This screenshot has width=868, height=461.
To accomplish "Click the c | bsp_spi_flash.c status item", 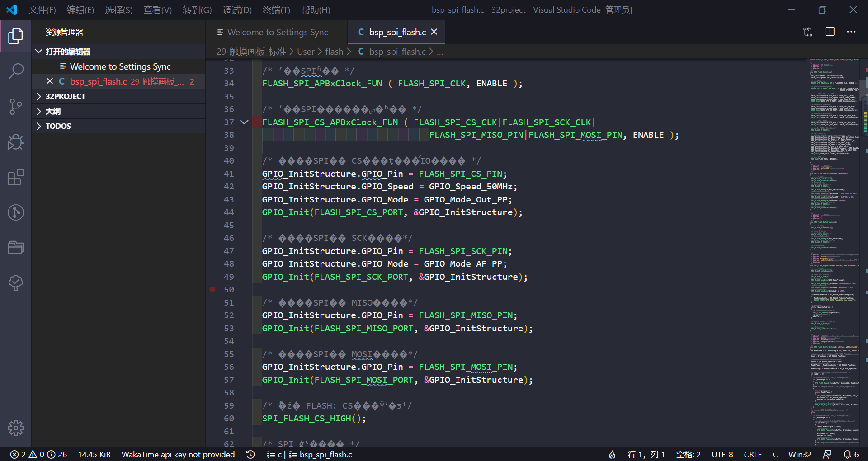I will click(x=310, y=454).
